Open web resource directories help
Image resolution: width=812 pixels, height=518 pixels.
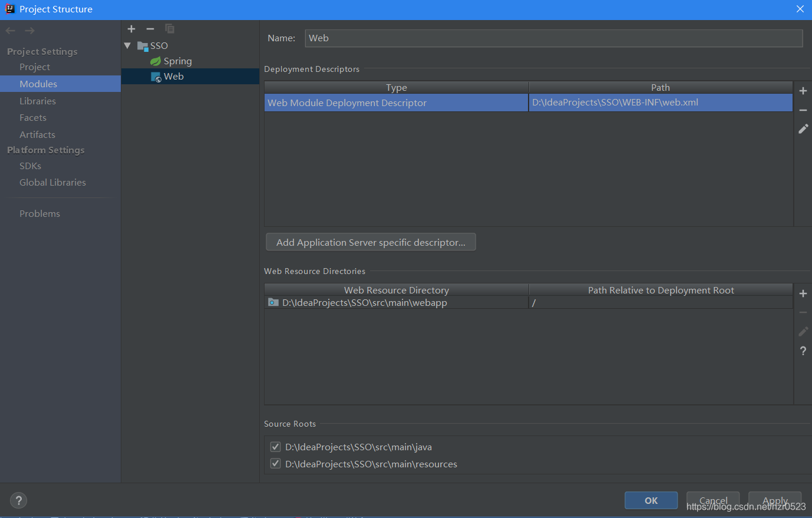click(803, 351)
